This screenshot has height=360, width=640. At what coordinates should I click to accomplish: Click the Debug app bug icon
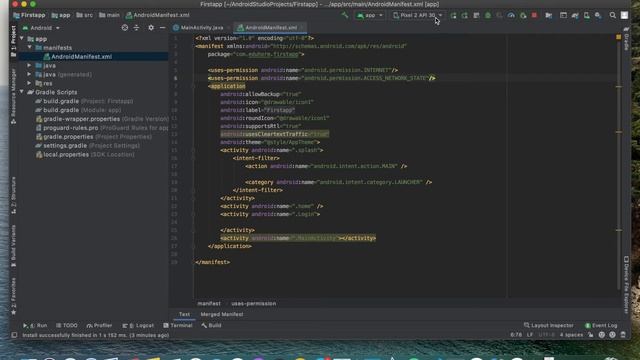(x=488, y=15)
